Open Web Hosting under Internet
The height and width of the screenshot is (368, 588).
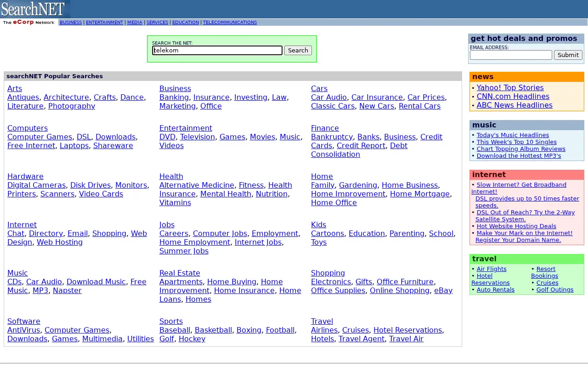coord(60,242)
